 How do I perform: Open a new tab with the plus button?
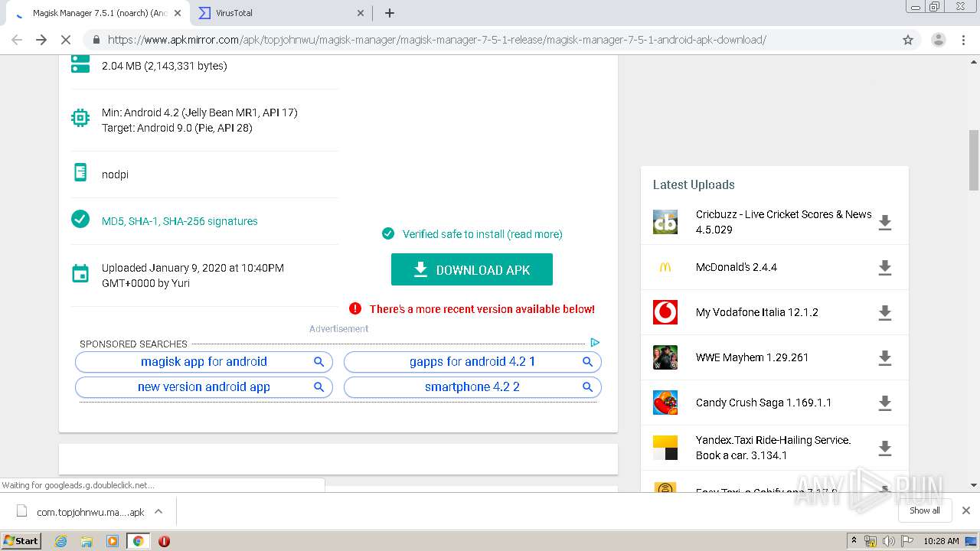(390, 13)
